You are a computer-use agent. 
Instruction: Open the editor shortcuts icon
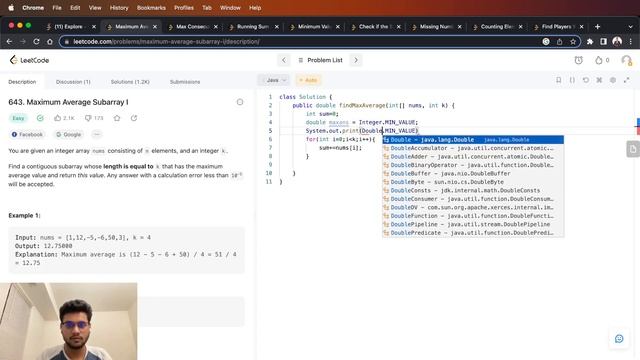[599, 80]
